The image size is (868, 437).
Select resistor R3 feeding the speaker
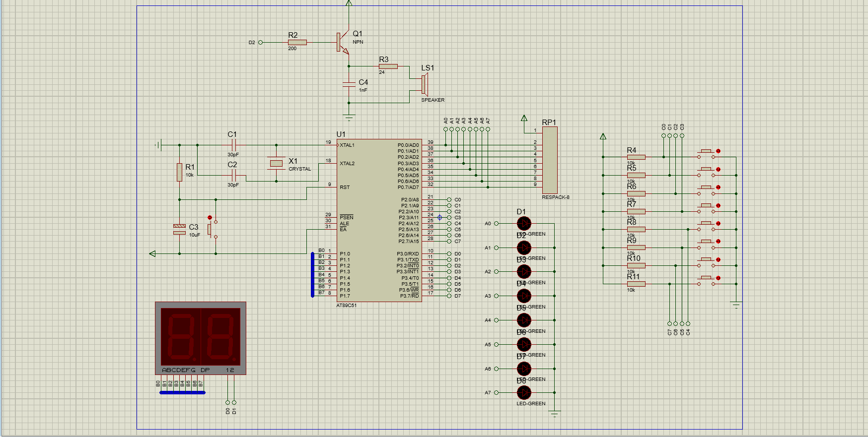[x=388, y=66]
